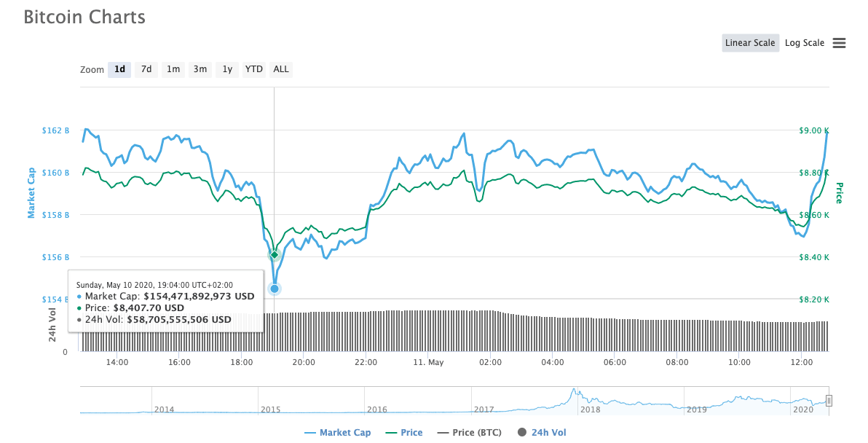Click tooltip Market Cap value $154,471,892,973 USD
868x443 pixels.
point(199,297)
